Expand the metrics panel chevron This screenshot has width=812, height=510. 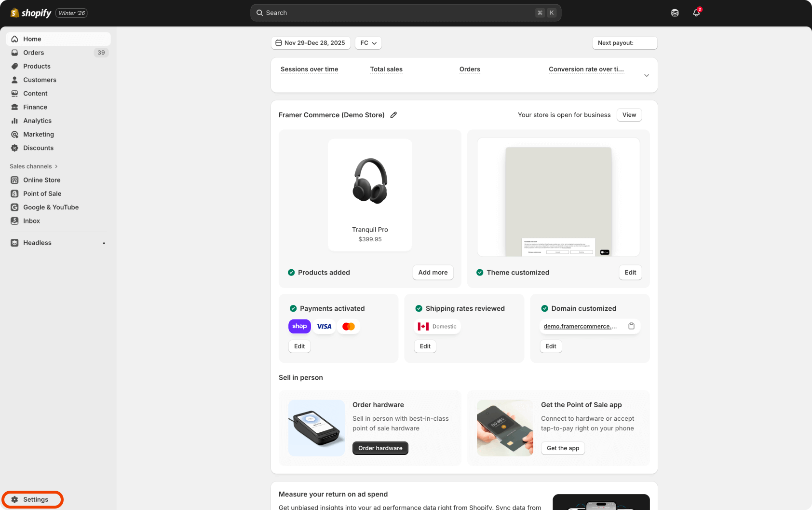pyautogui.click(x=647, y=75)
